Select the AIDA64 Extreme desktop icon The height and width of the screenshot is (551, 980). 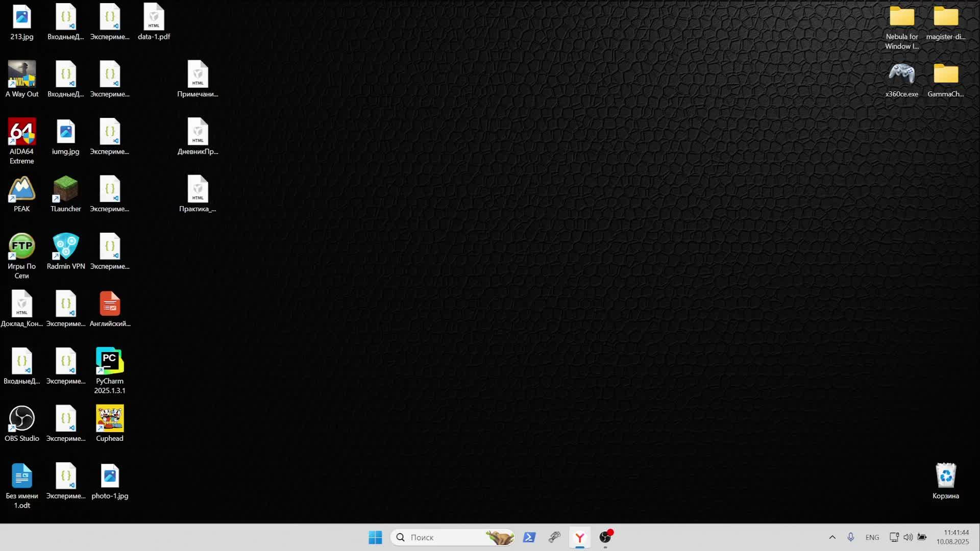21,133
